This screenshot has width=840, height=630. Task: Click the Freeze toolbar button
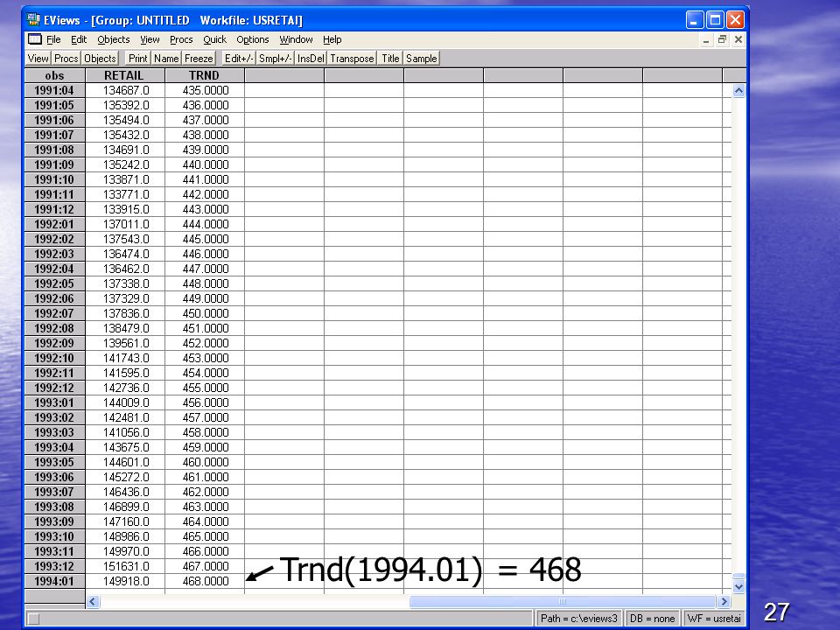pos(199,59)
